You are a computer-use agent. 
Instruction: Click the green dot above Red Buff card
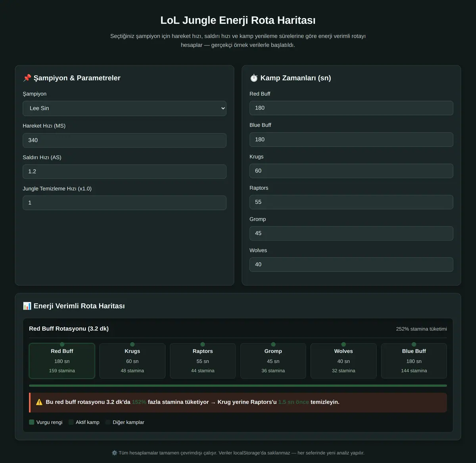tap(62, 344)
